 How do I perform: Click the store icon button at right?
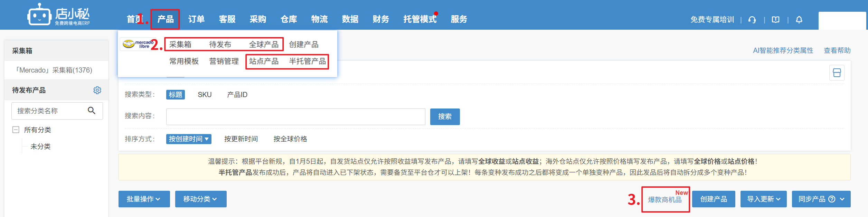(837, 73)
